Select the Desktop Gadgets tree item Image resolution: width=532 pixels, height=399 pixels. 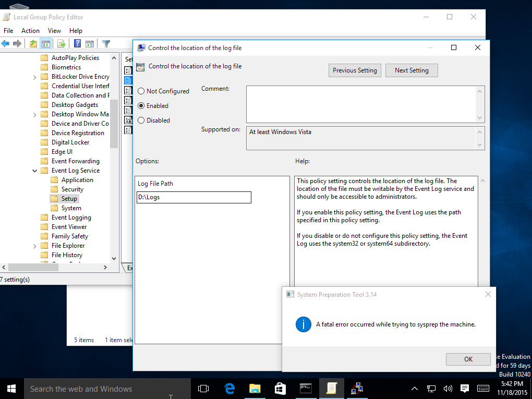[x=75, y=105]
